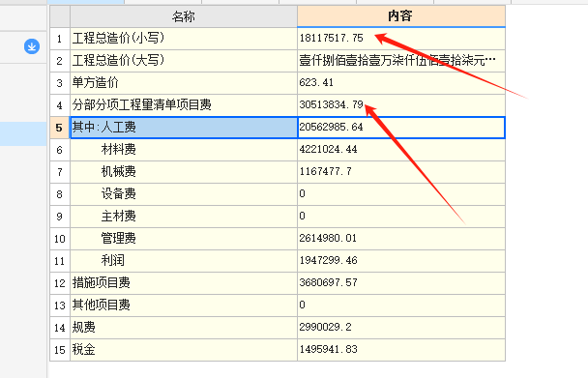Select the 机械费 name cell
588x378 pixels.
click(184, 172)
